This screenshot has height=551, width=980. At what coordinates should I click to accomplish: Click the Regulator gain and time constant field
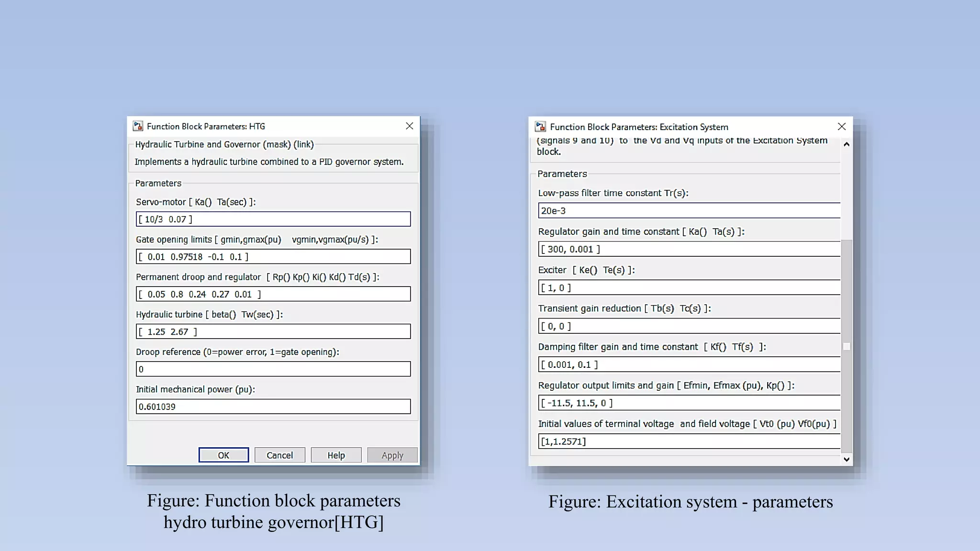pyautogui.click(x=689, y=249)
